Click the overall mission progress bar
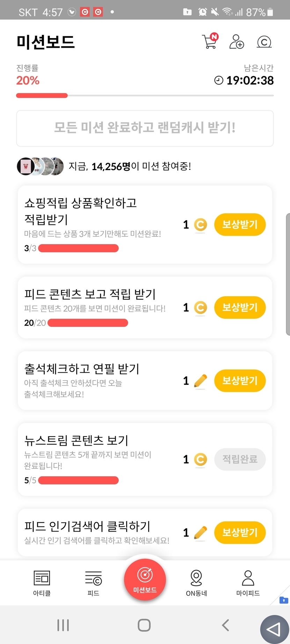Viewport: 290px width, 644px height. [145, 95]
